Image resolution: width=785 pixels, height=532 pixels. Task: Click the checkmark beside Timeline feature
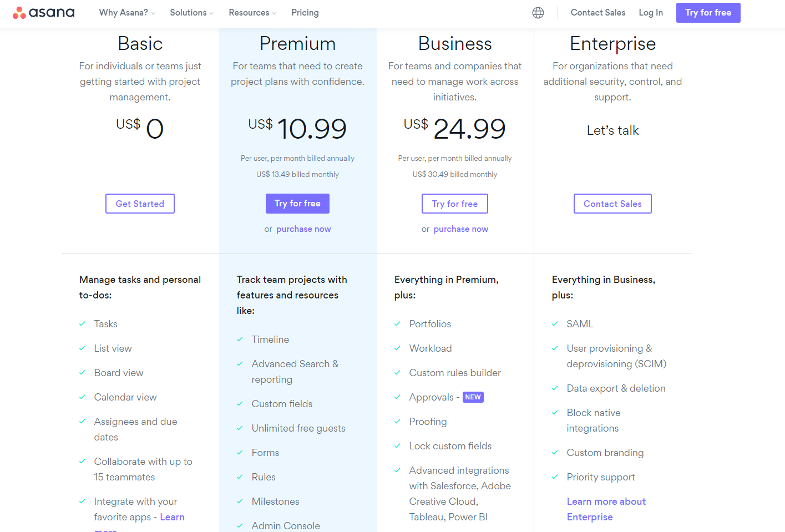240,339
